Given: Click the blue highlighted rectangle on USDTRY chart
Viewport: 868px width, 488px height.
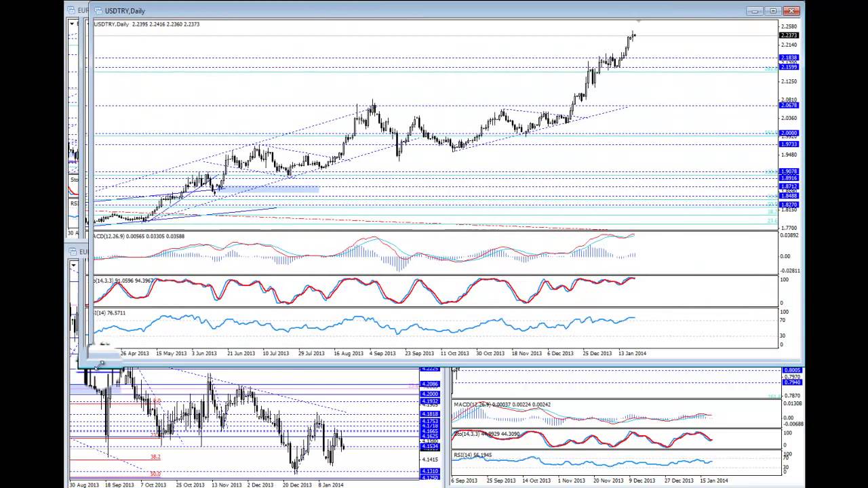Looking at the screenshot, I should click(x=269, y=189).
